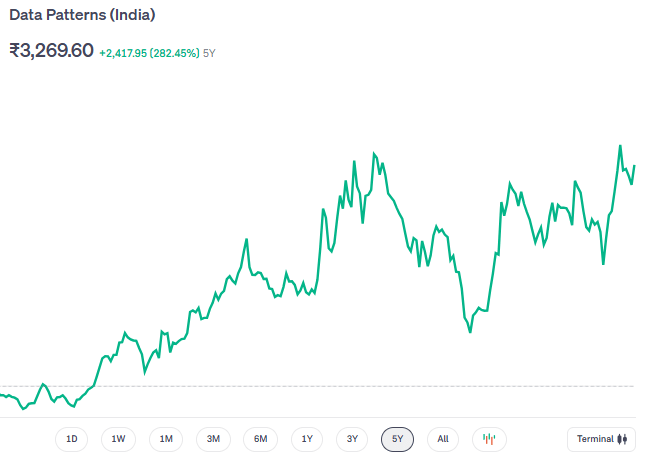This screenshot has height=466, width=648.
Task: Click the 5Y label beside percentage change
Action: [x=209, y=52]
